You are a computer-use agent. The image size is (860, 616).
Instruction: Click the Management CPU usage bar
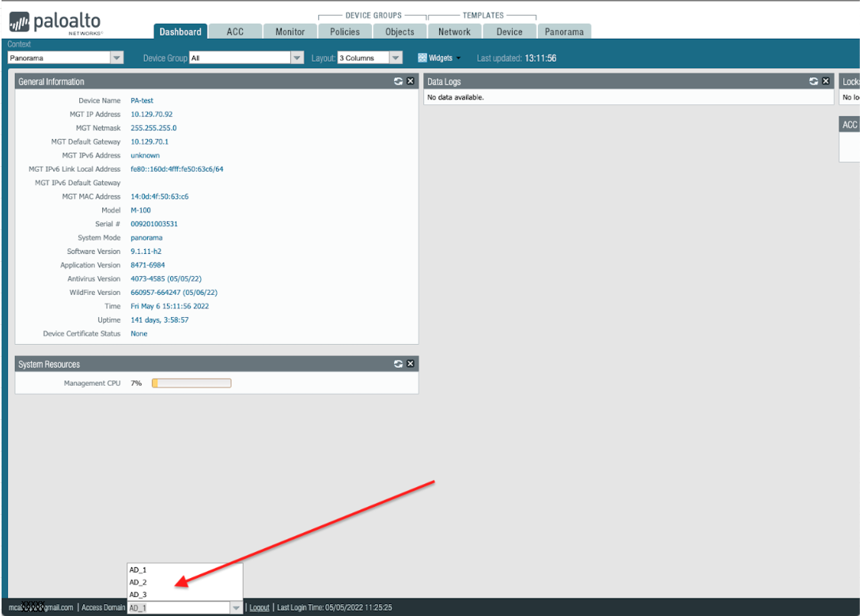[x=191, y=383]
